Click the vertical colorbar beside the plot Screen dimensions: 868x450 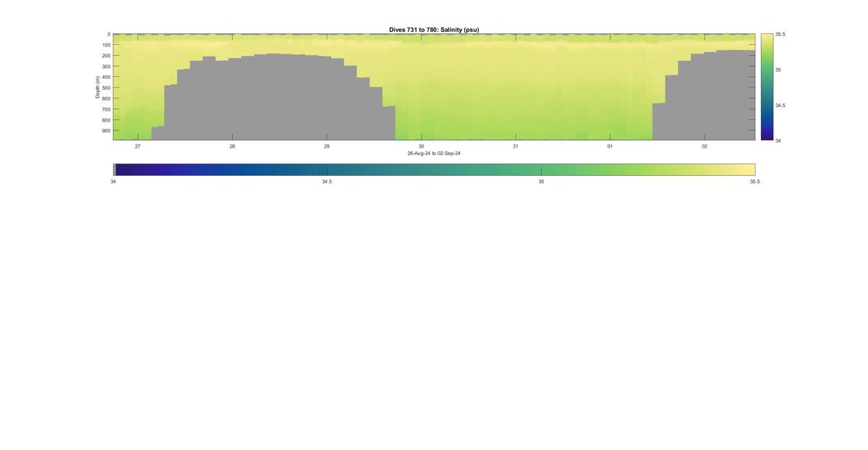[x=767, y=87]
